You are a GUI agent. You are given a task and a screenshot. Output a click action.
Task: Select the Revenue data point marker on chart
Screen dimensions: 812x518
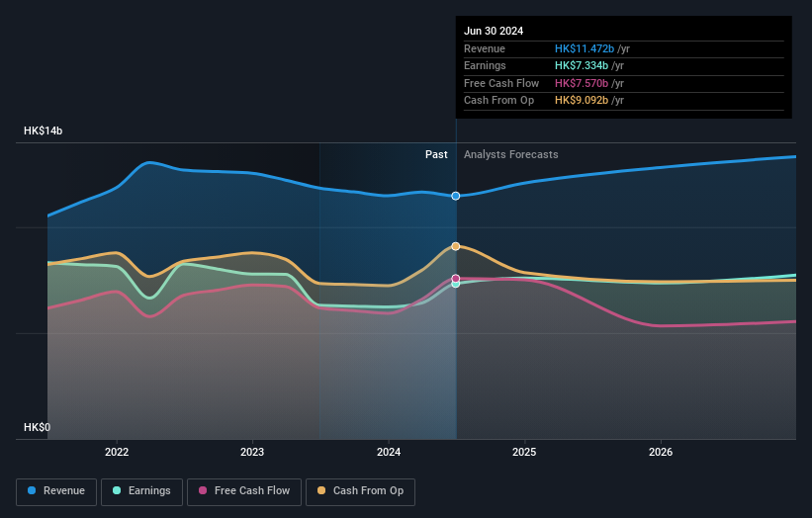[x=456, y=196]
